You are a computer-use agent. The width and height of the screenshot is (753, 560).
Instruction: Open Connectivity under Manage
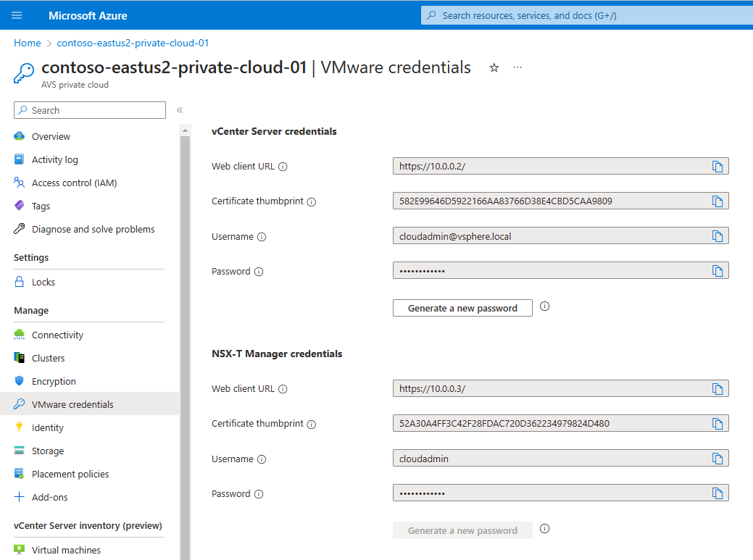[57, 335]
